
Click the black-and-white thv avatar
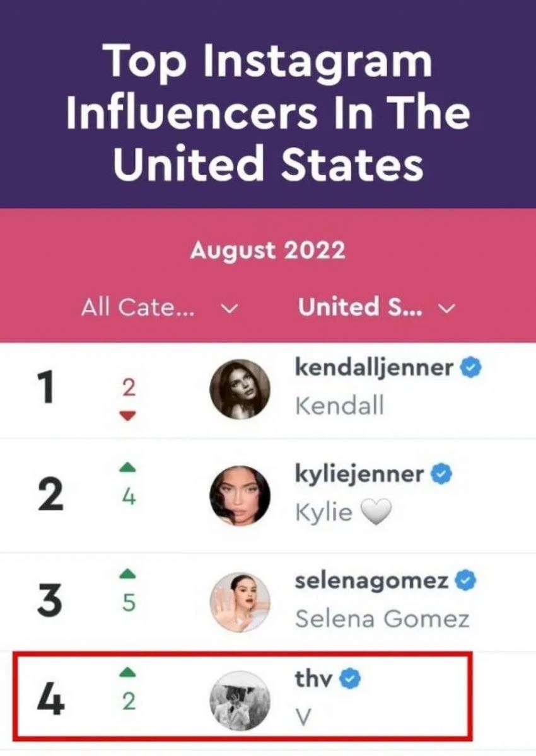[x=240, y=701]
